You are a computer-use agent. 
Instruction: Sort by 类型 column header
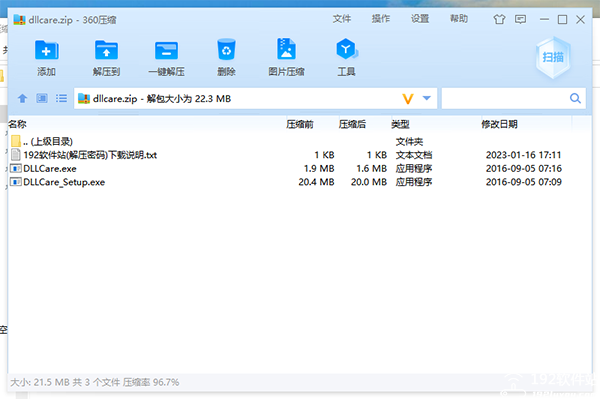400,124
